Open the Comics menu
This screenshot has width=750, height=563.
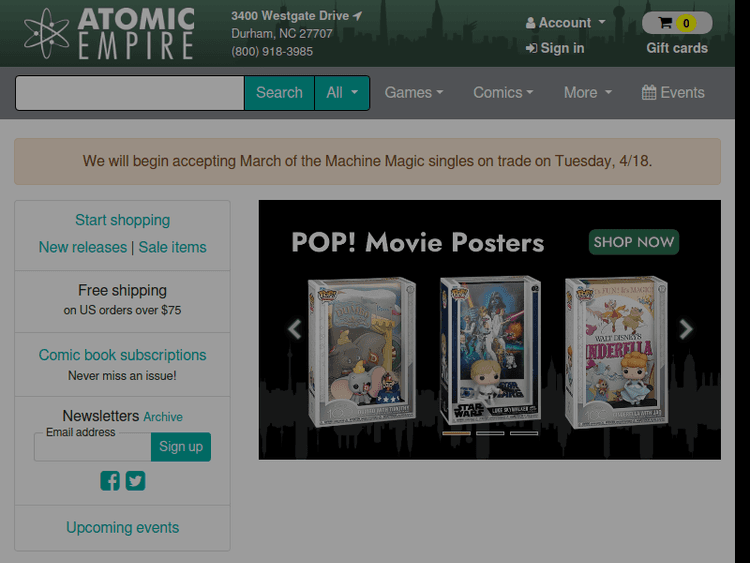[x=503, y=92]
